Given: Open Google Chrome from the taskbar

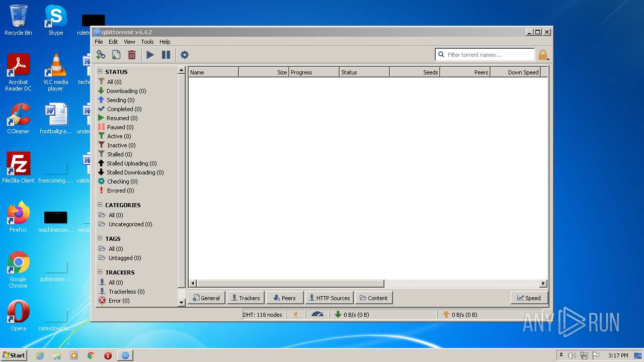Looking at the screenshot, I should pyautogui.click(x=91, y=355).
